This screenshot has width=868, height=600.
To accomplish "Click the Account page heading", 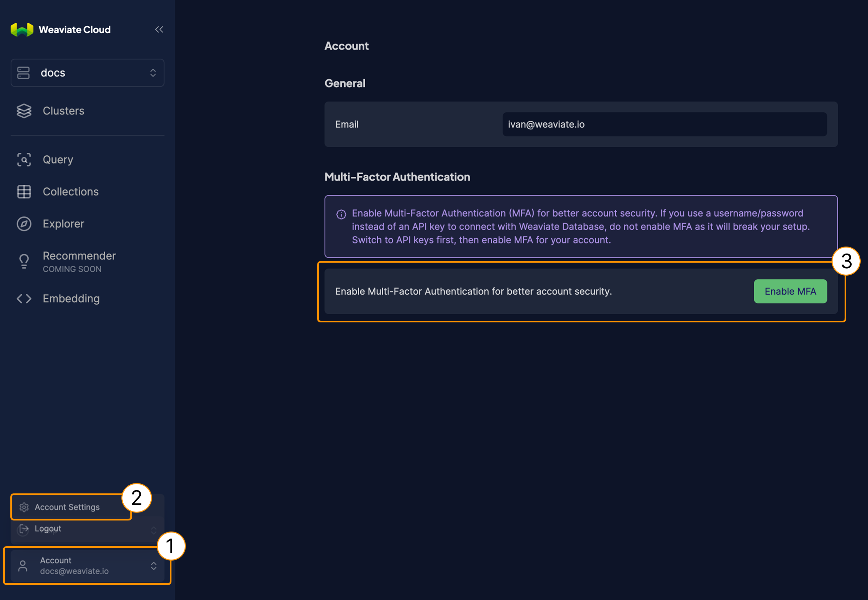I will (346, 46).
